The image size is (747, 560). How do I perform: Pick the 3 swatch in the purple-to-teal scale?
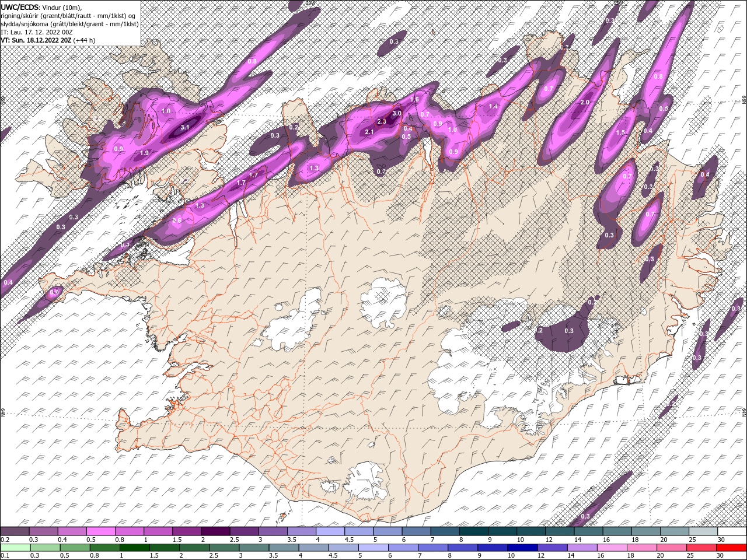point(273,531)
